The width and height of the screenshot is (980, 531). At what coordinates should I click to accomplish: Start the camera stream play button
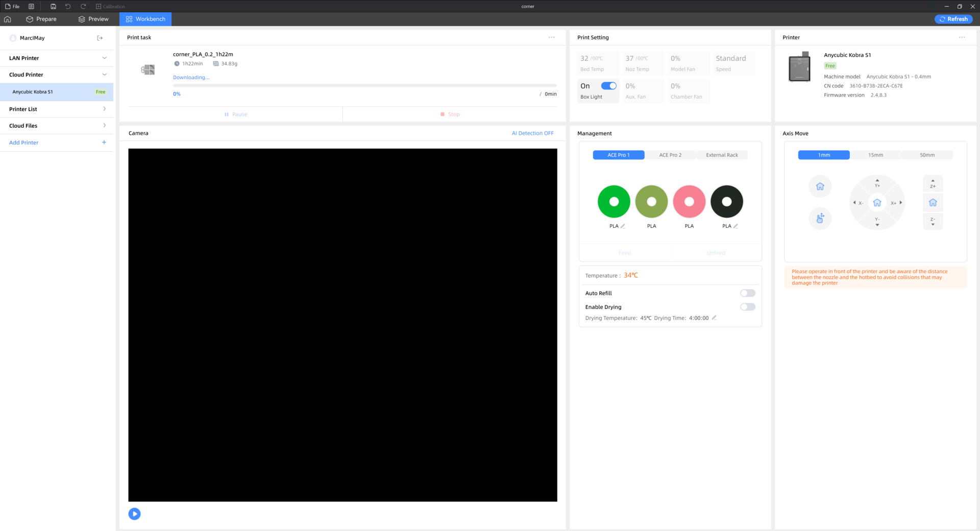tap(135, 514)
